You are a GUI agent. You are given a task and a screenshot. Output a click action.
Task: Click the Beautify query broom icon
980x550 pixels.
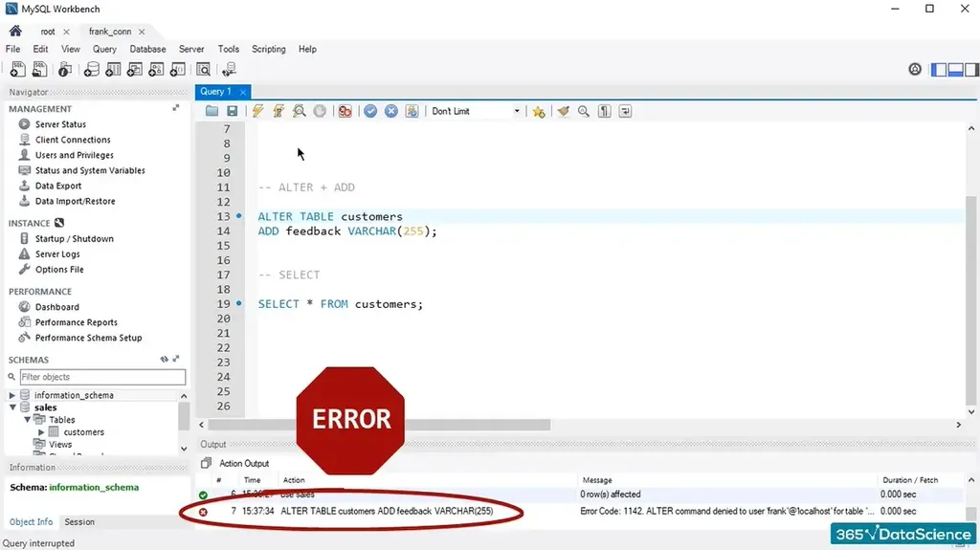(564, 111)
